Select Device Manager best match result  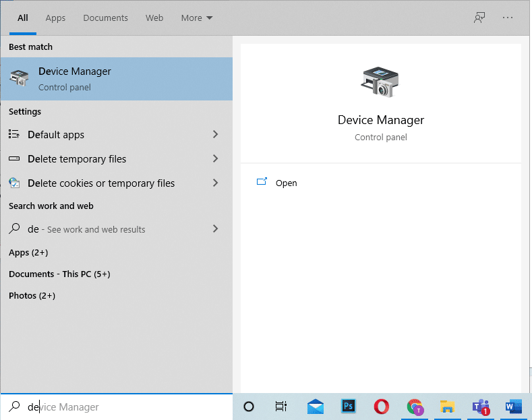pos(116,78)
